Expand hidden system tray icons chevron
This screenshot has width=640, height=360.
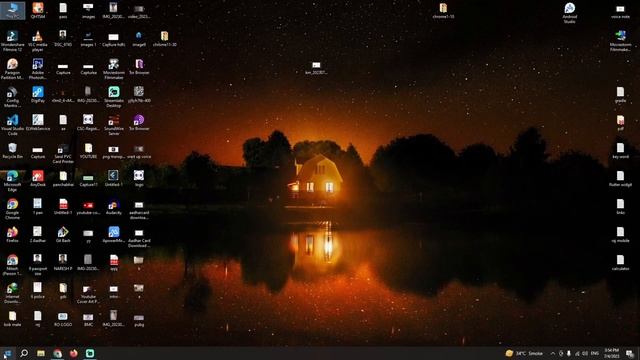pos(553,353)
